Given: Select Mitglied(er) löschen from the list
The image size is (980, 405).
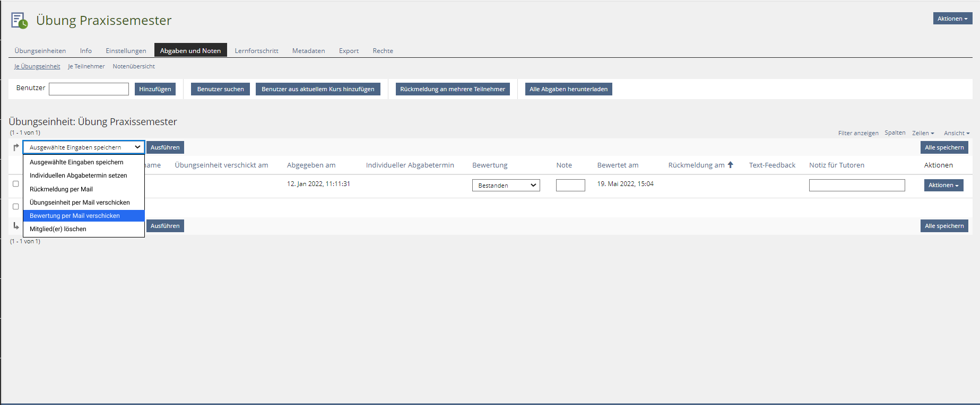Looking at the screenshot, I should (x=58, y=229).
